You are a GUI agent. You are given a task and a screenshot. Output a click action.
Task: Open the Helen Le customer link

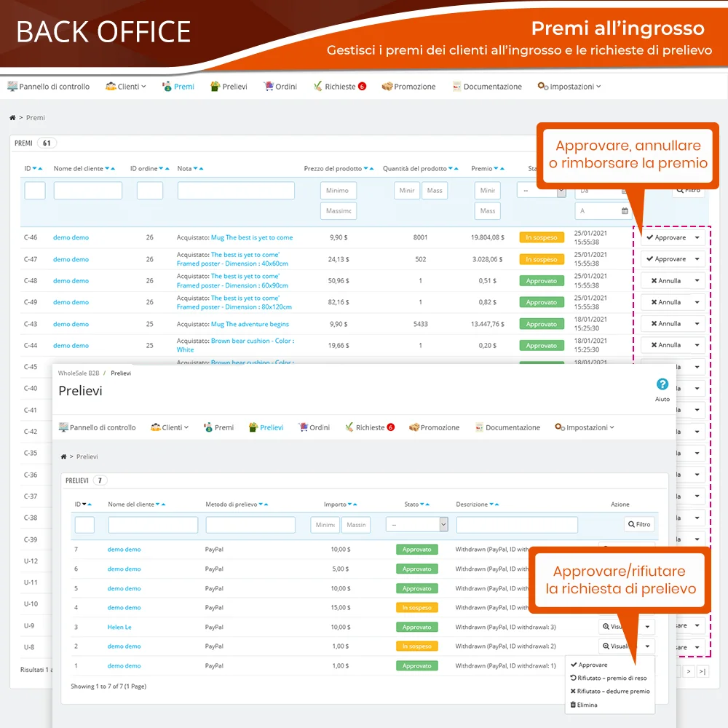click(x=119, y=627)
